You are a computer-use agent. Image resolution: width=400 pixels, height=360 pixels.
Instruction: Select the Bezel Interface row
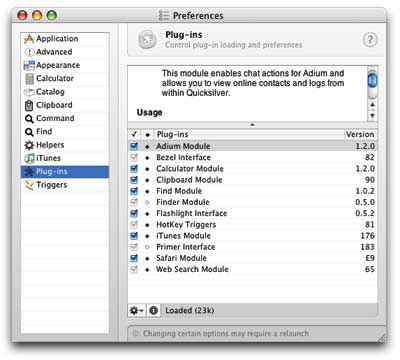(252, 157)
